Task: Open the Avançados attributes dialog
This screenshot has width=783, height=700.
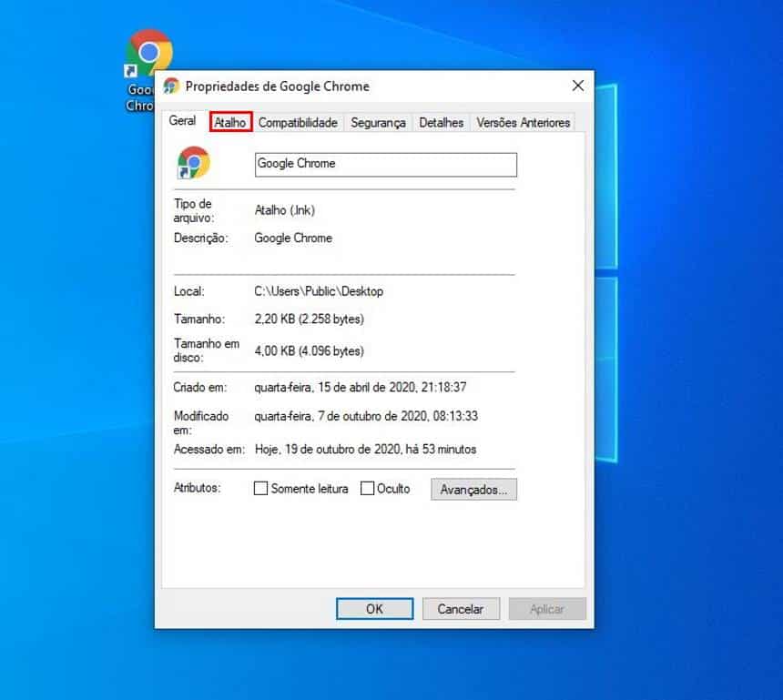Action: click(x=473, y=490)
